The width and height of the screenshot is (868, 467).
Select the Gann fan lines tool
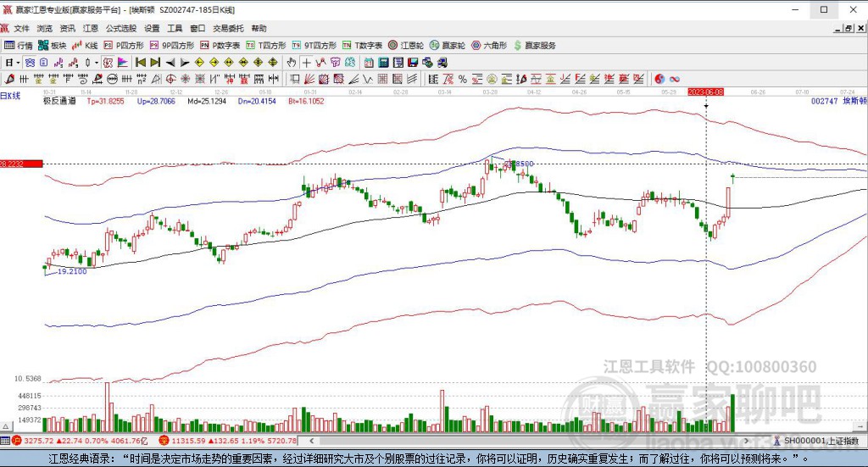click(x=309, y=79)
